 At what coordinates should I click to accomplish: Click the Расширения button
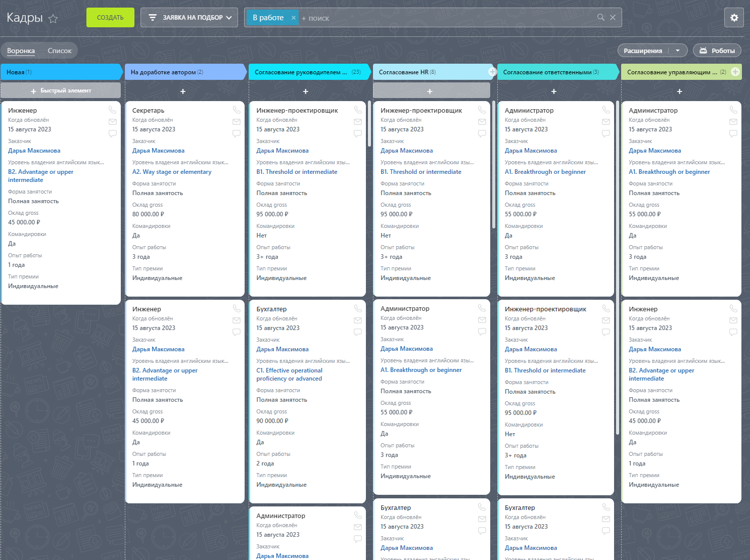(643, 51)
